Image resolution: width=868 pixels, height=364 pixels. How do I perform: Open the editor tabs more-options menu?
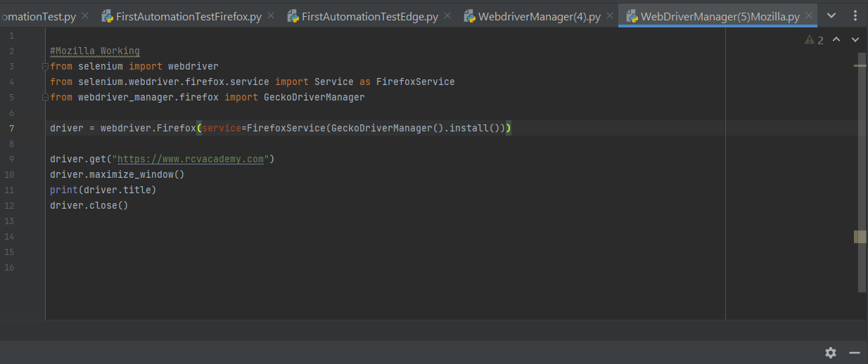856,16
